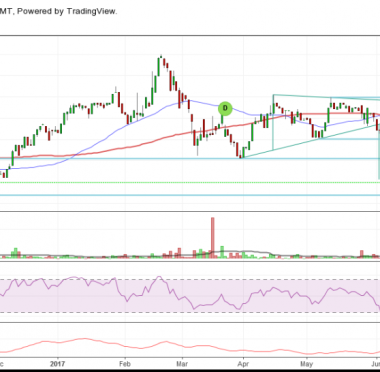Image resolution: width=380 pixels, height=372 pixels.
Task: Click the tallest red volume bar
Action: (213, 238)
